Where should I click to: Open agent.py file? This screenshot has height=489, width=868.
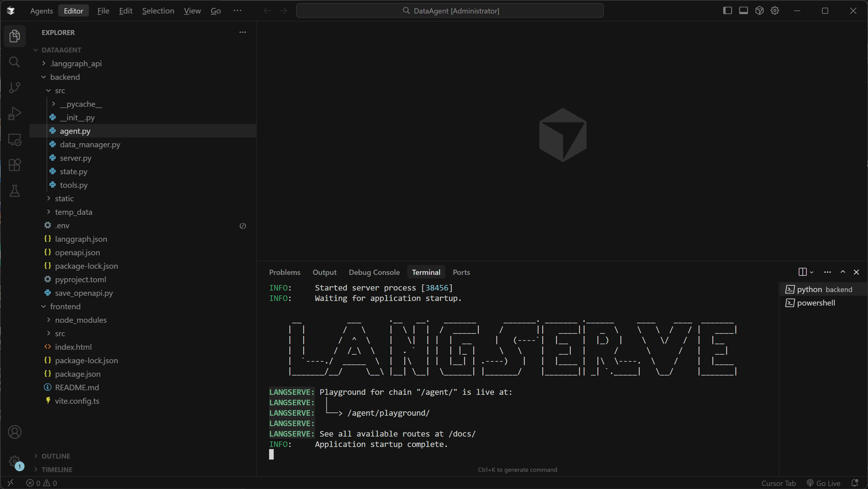(x=143, y=131)
